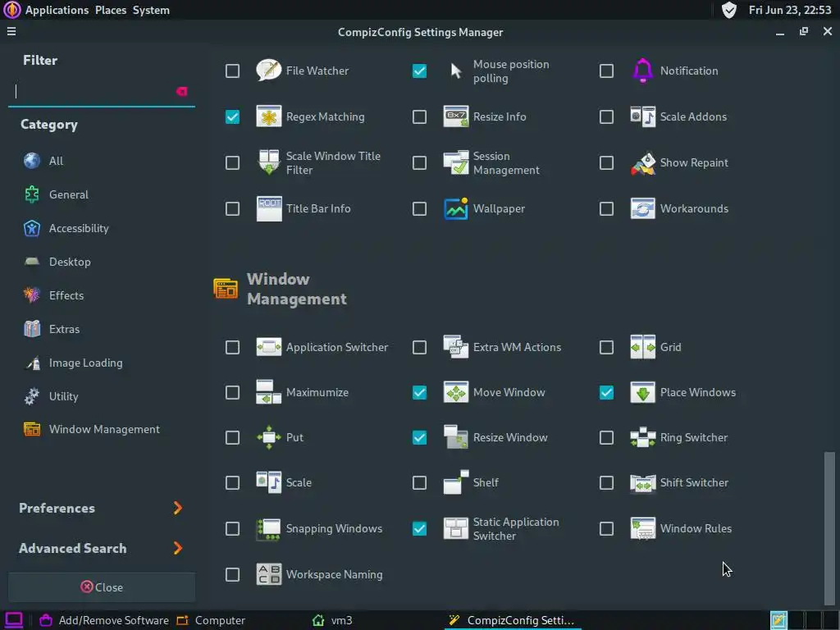Screen dimensions: 840x630
Task: Open the Resize Info plugin icon
Action: [x=456, y=116]
